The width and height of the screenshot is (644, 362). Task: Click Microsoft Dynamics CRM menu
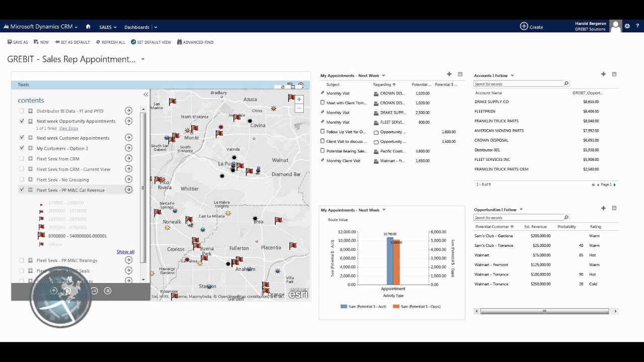click(x=41, y=27)
